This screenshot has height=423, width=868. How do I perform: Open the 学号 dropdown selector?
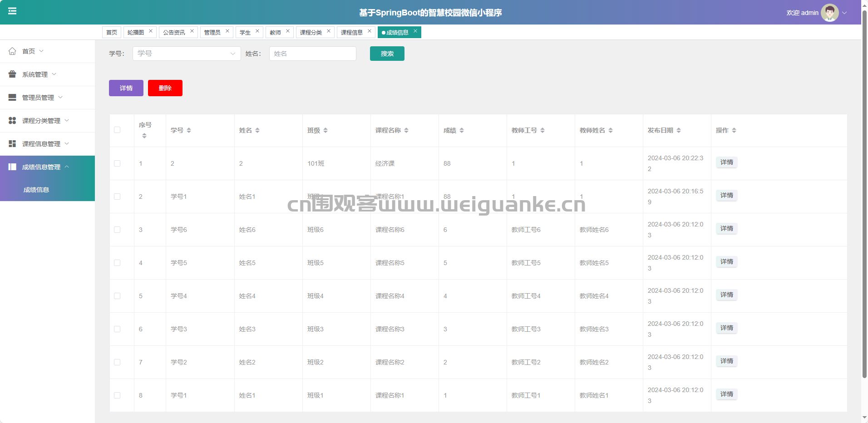click(x=186, y=54)
